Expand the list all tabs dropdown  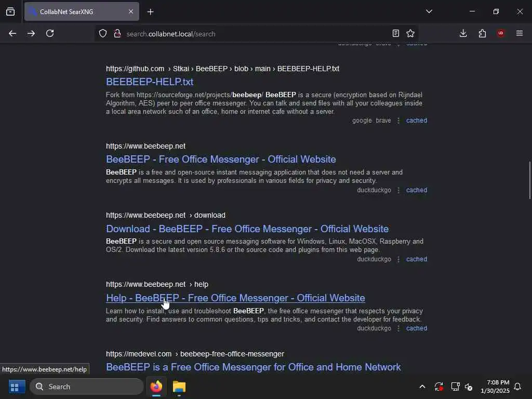pyautogui.click(x=429, y=11)
